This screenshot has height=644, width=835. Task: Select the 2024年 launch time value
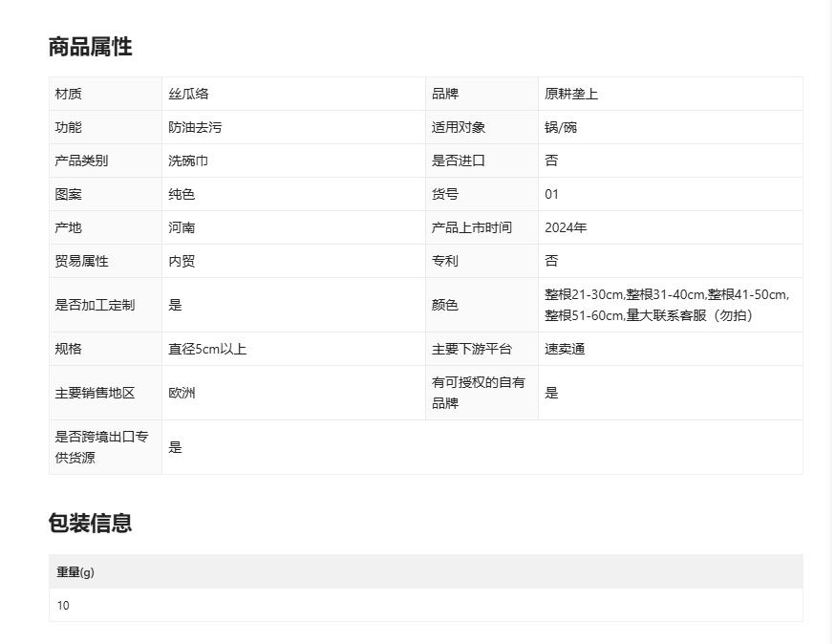tap(566, 227)
